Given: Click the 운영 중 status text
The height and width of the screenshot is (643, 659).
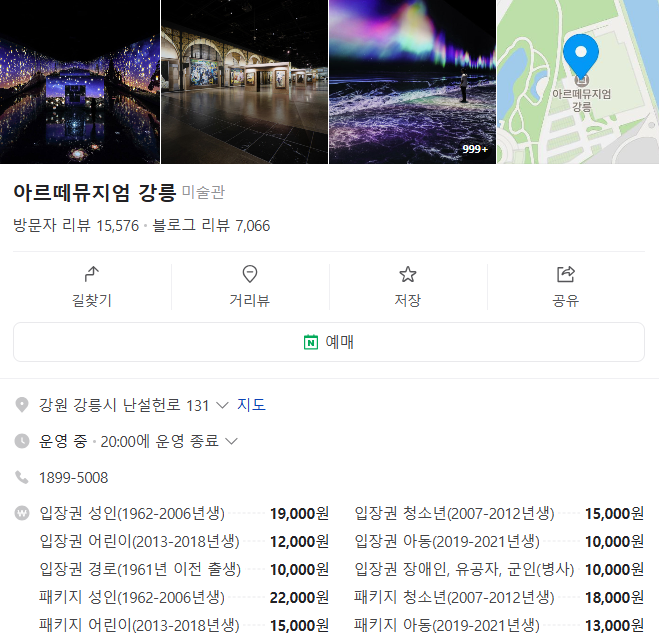Looking at the screenshot, I should (63, 441).
